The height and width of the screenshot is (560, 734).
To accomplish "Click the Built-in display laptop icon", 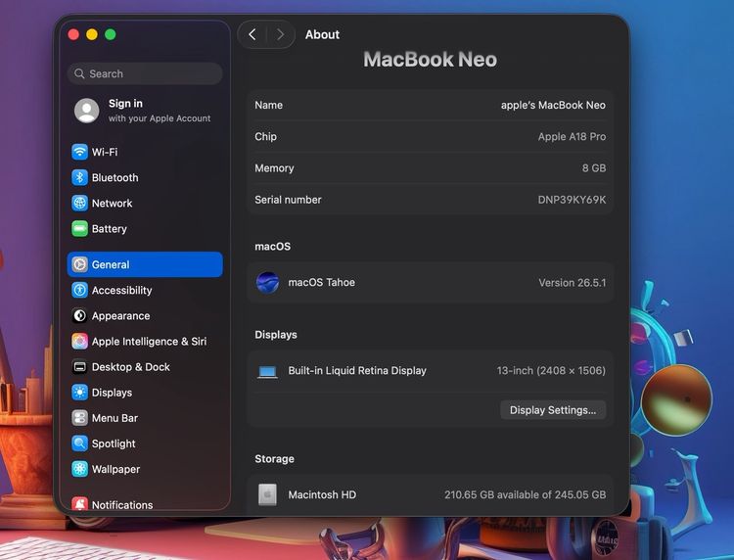I will point(267,372).
